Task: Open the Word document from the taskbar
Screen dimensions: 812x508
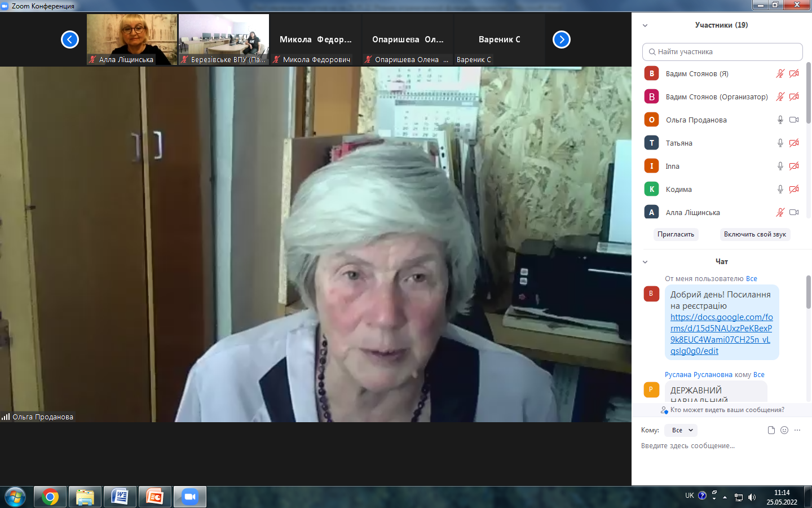Action: pyautogui.click(x=120, y=497)
